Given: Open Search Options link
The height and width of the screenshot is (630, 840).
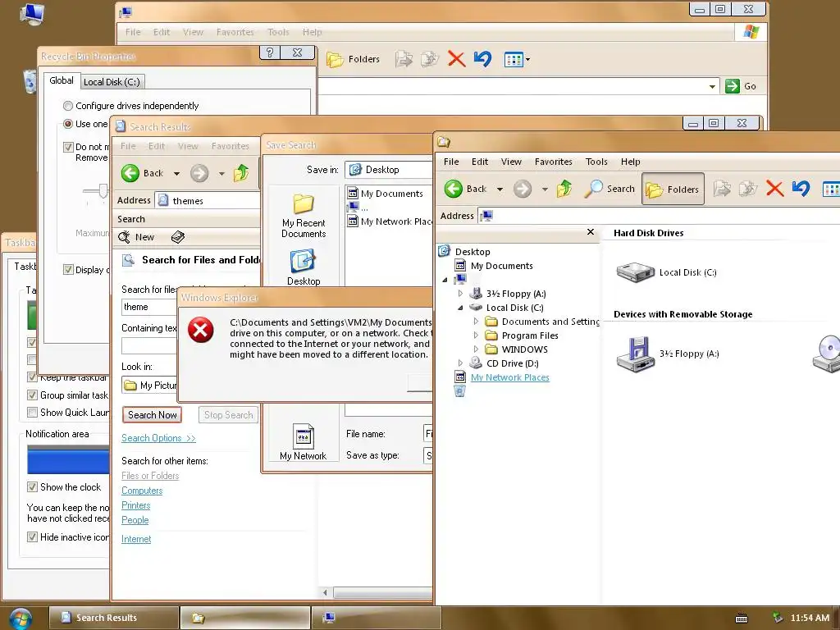Looking at the screenshot, I should coord(158,438).
